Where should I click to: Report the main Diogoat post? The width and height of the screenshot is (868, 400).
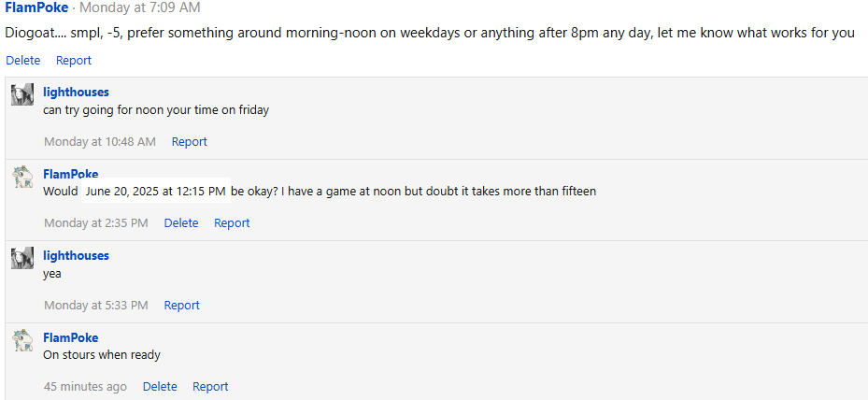click(74, 61)
